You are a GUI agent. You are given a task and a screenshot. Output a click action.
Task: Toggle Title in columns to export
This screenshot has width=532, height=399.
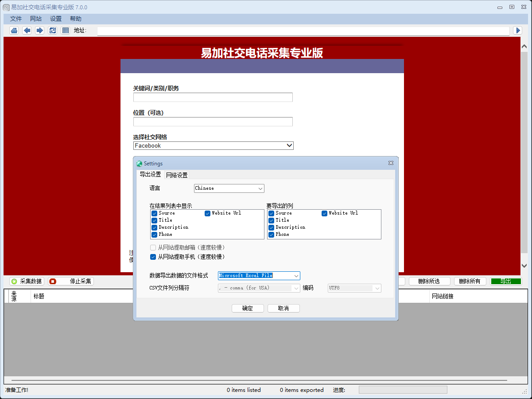(x=271, y=220)
